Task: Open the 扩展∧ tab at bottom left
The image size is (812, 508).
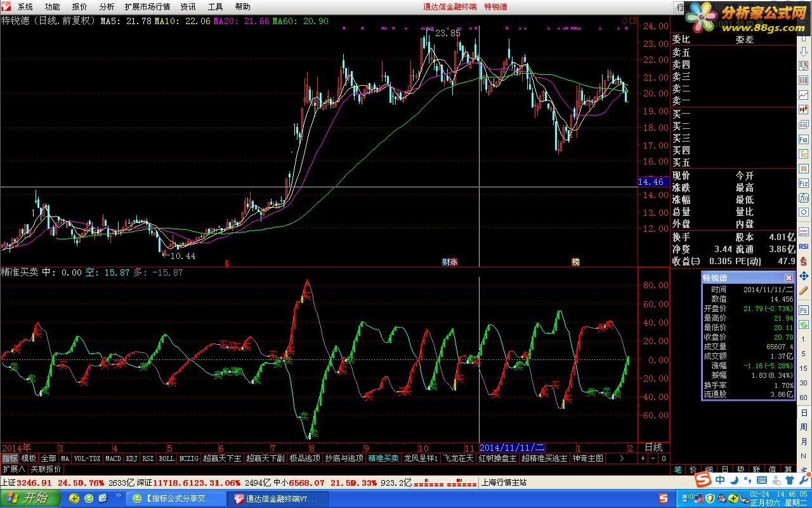Action: 13,469
